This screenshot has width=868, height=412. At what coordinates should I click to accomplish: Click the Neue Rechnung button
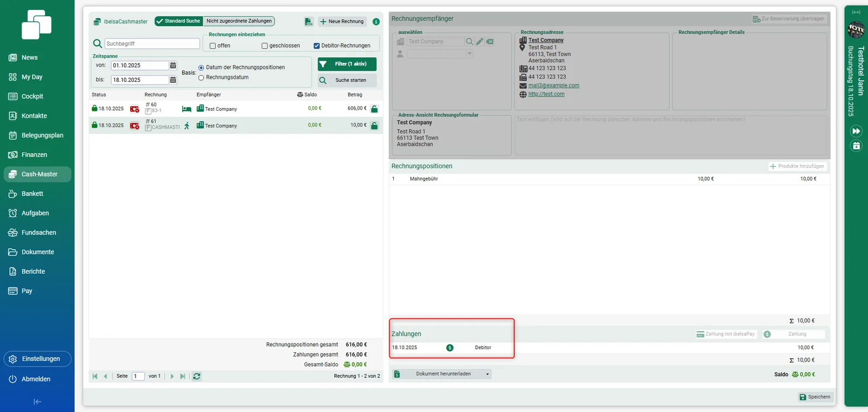tap(342, 22)
